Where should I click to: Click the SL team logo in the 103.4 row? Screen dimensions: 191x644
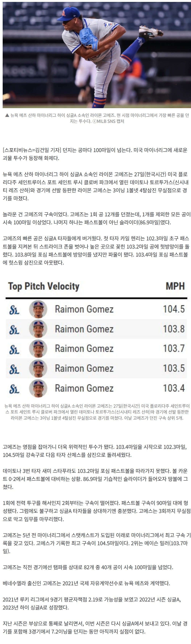(x=14, y=389)
